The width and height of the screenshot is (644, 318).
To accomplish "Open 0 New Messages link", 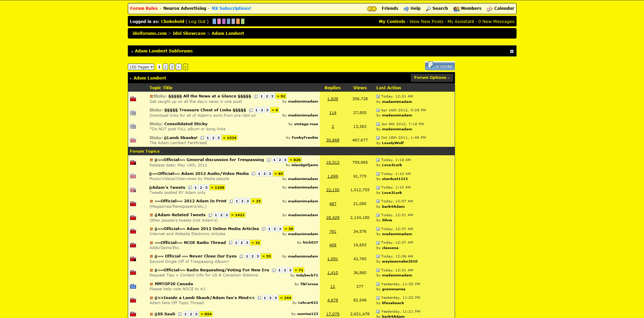I will (496, 22).
